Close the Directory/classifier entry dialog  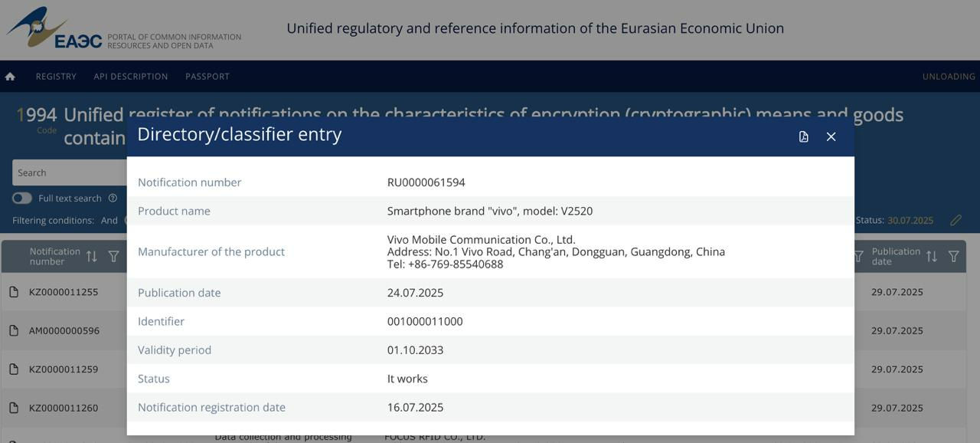[831, 136]
